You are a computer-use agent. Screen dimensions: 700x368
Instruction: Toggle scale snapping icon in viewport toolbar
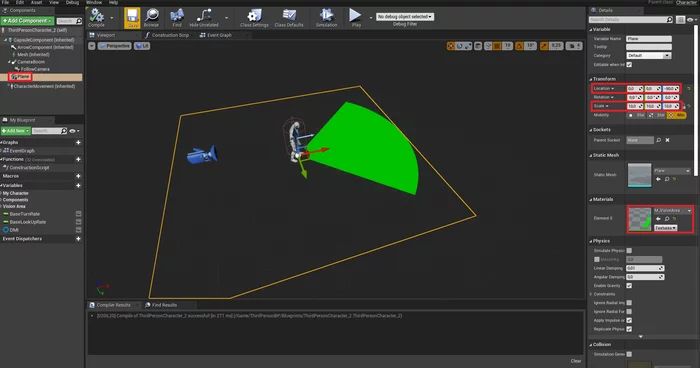(x=544, y=46)
